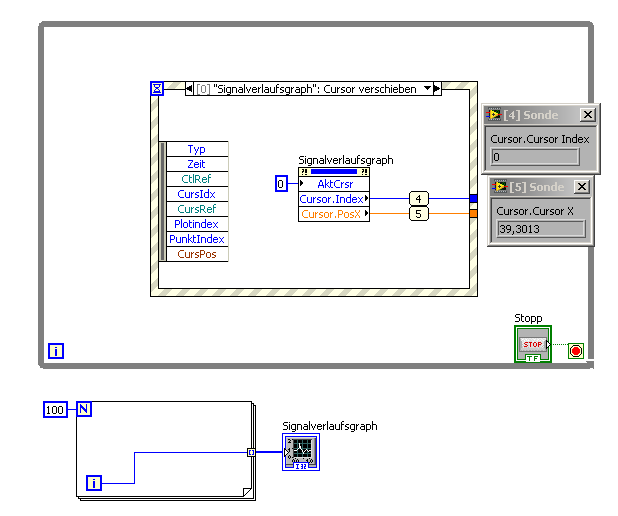Select the CursPos event data node
Viewport: 618px width, 516px height.
[197, 254]
